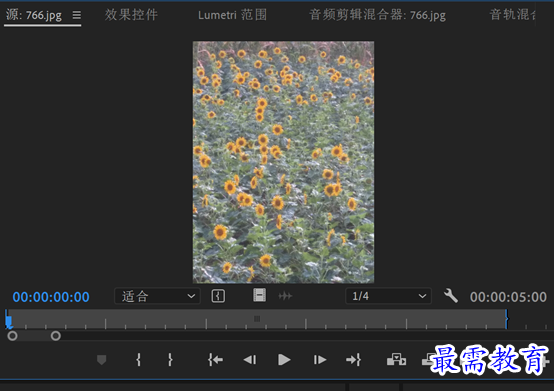The image size is (554, 391).
Task: Click the 00:00:05:00 duration timecode
Action: click(x=508, y=297)
